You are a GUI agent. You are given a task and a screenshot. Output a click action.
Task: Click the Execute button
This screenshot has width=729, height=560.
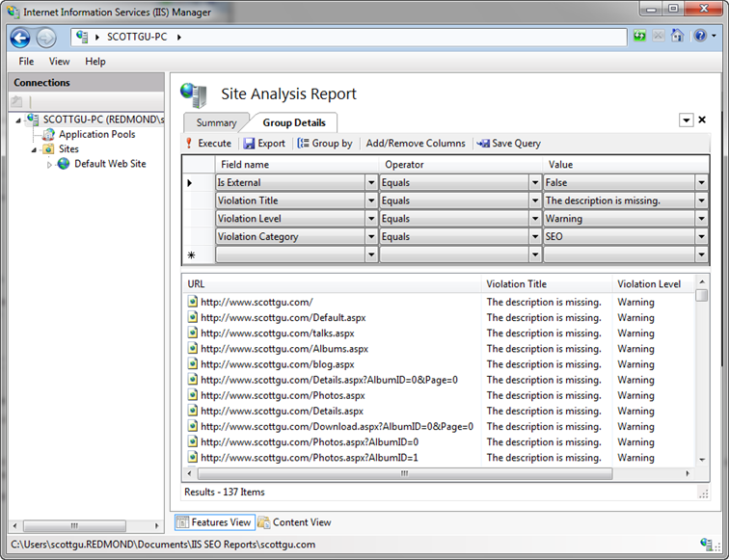tap(208, 144)
